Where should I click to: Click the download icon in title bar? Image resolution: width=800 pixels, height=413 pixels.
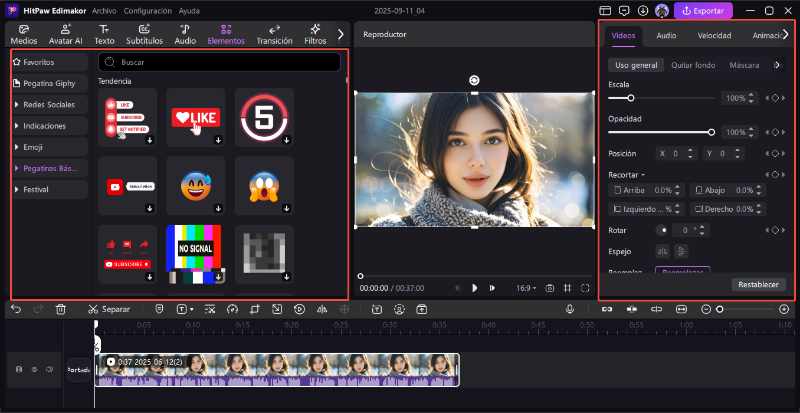(643, 11)
